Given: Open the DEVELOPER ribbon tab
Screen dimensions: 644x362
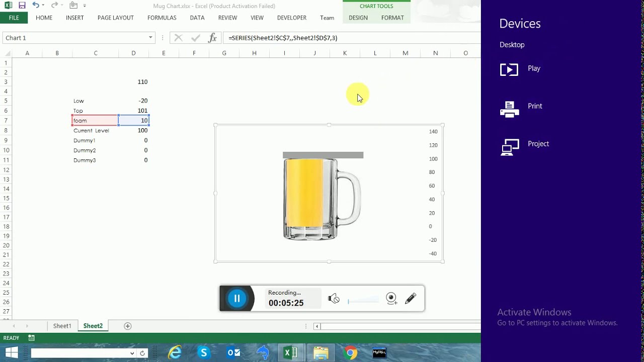Looking at the screenshot, I should (292, 18).
